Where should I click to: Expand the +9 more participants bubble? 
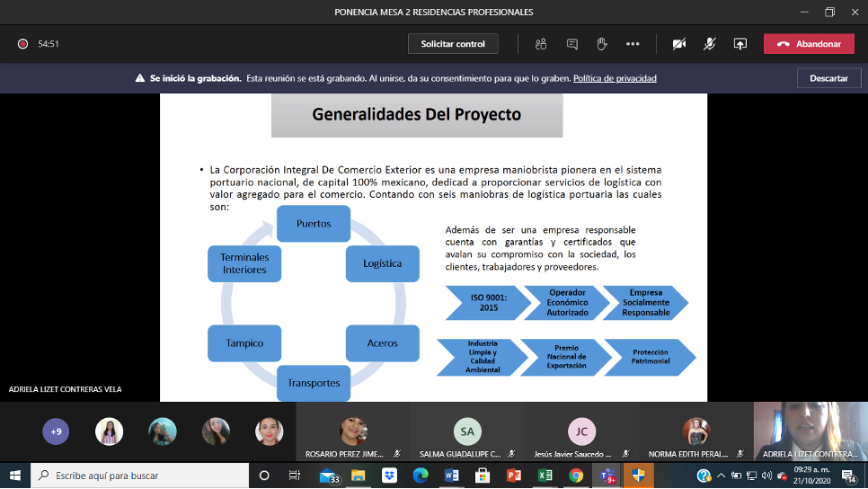pyautogui.click(x=56, y=431)
